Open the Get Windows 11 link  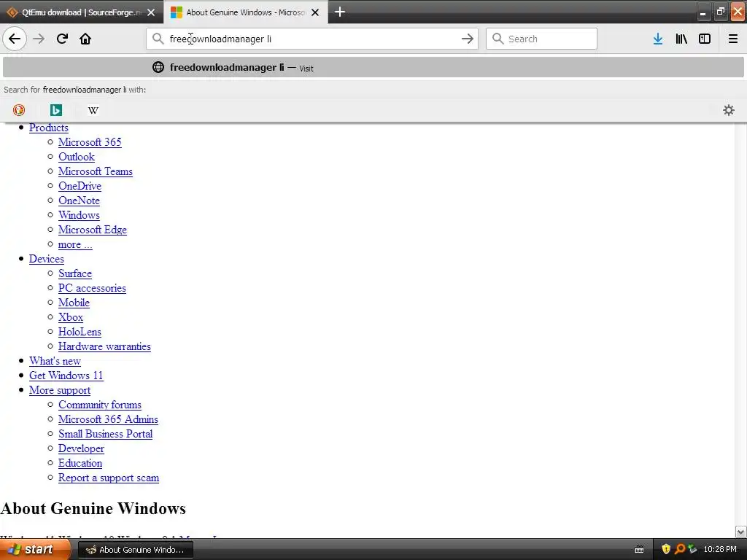coord(66,376)
